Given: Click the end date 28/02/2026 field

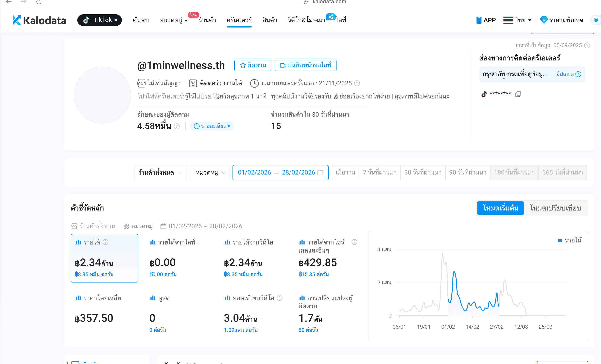Looking at the screenshot, I should coord(298,172).
